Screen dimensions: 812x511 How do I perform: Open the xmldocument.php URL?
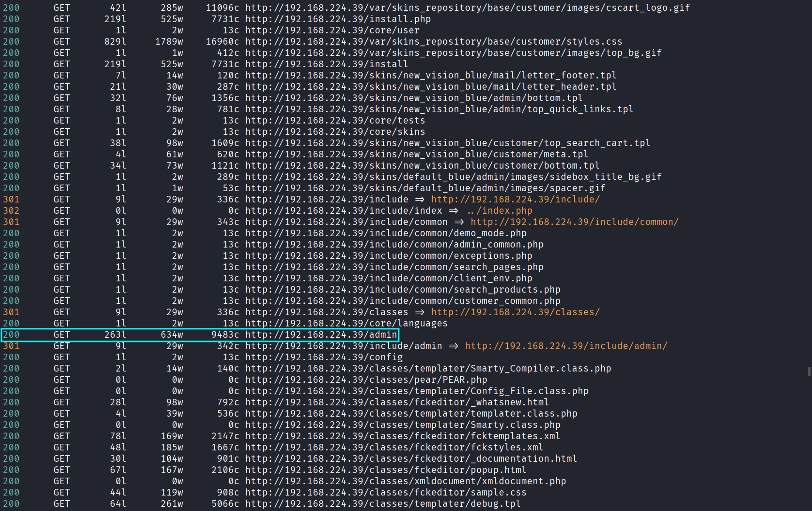[405, 481]
